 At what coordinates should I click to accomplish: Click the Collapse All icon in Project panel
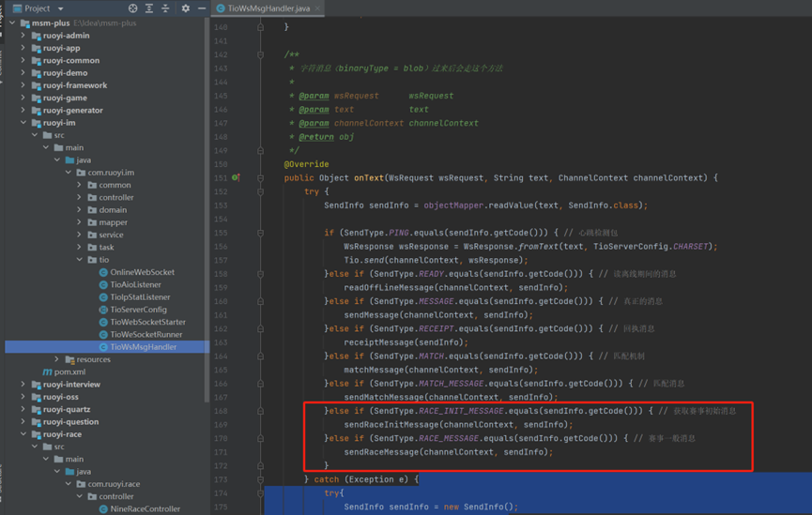[165, 8]
